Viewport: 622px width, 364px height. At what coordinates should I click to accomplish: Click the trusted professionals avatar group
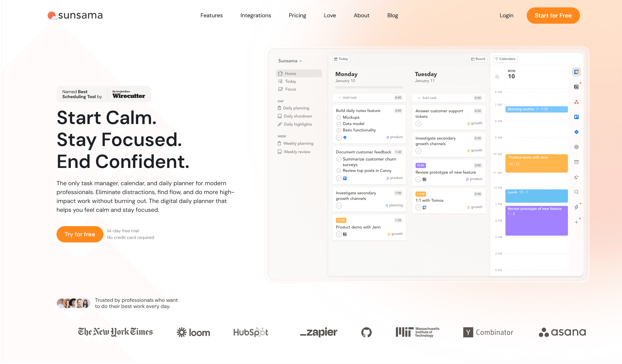[x=73, y=303]
